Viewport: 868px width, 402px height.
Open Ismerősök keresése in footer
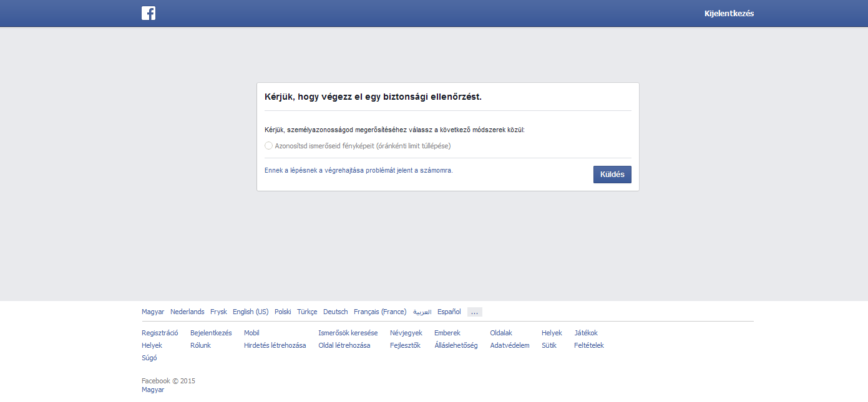[x=348, y=333]
